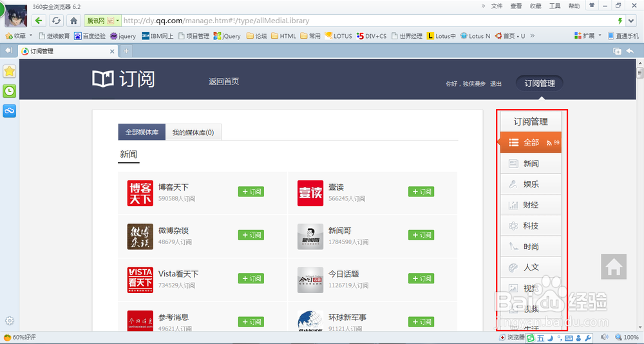This screenshot has height=344, width=644.
Task: Click the 返回首页 link in header
Action: click(x=223, y=82)
